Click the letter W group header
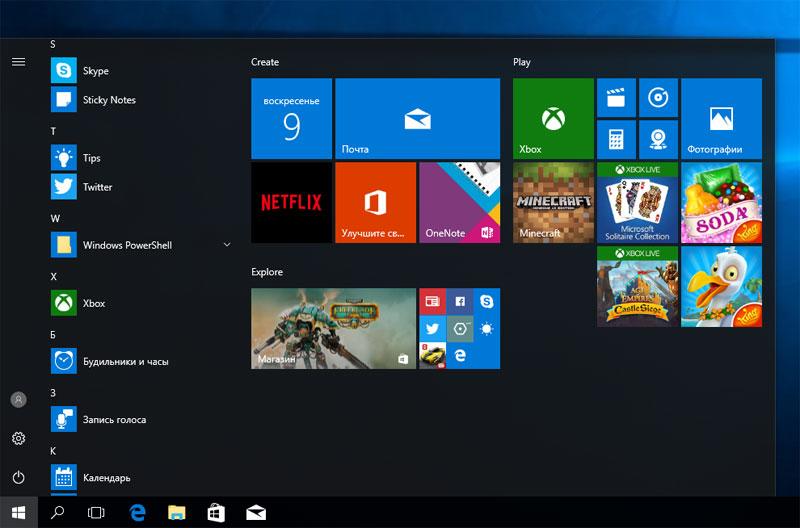This screenshot has width=800, height=528. click(x=56, y=217)
